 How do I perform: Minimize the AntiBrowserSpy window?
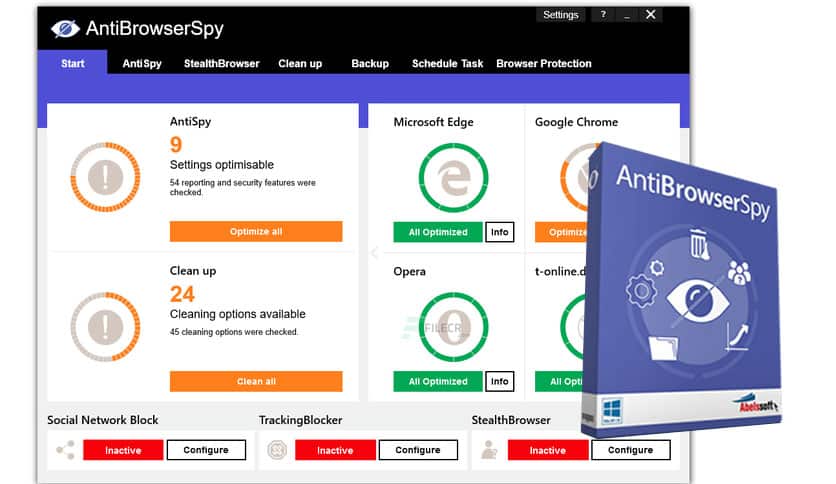(x=627, y=15)
